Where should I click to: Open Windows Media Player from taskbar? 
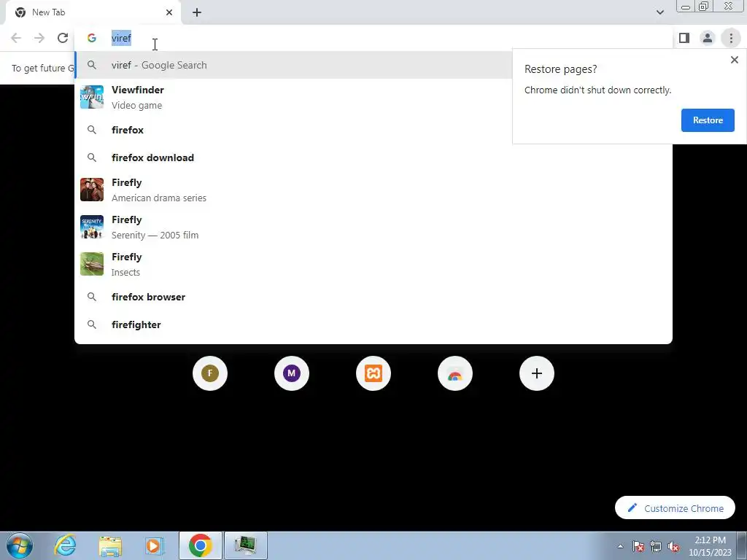point(154,545)
